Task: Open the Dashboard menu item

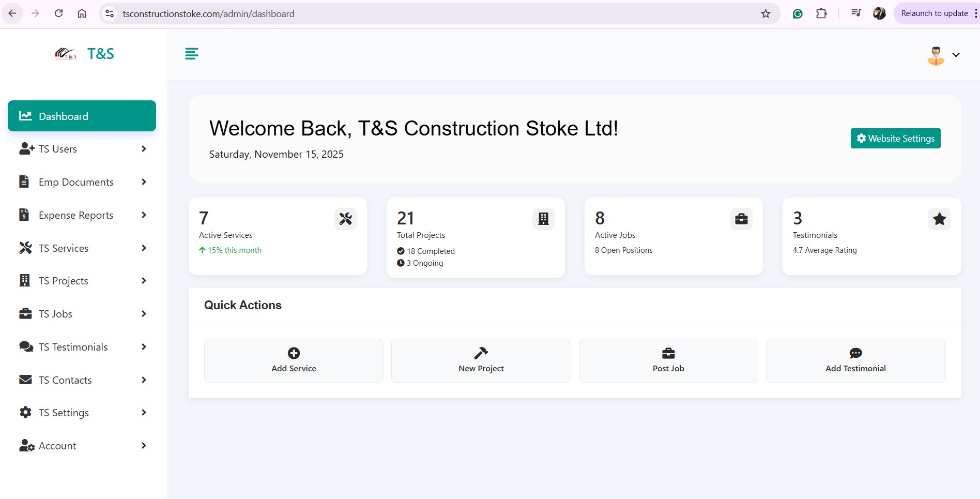Action: [x=63, y=116]
